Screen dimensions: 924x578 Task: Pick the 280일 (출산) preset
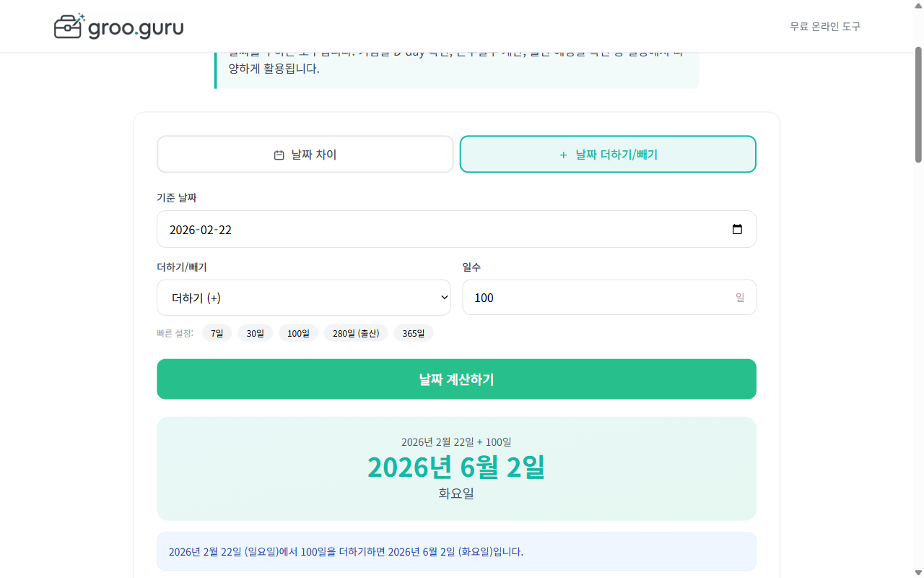[356, 333]
